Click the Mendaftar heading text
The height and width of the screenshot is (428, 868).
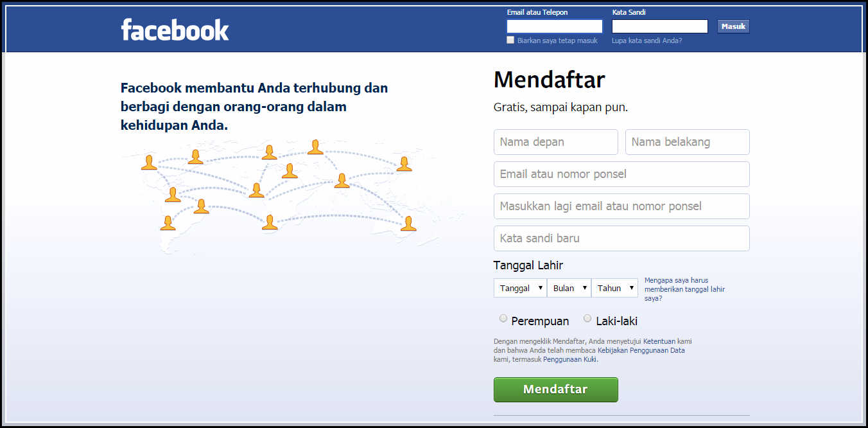pyautogui.click(x=549, y=80)
